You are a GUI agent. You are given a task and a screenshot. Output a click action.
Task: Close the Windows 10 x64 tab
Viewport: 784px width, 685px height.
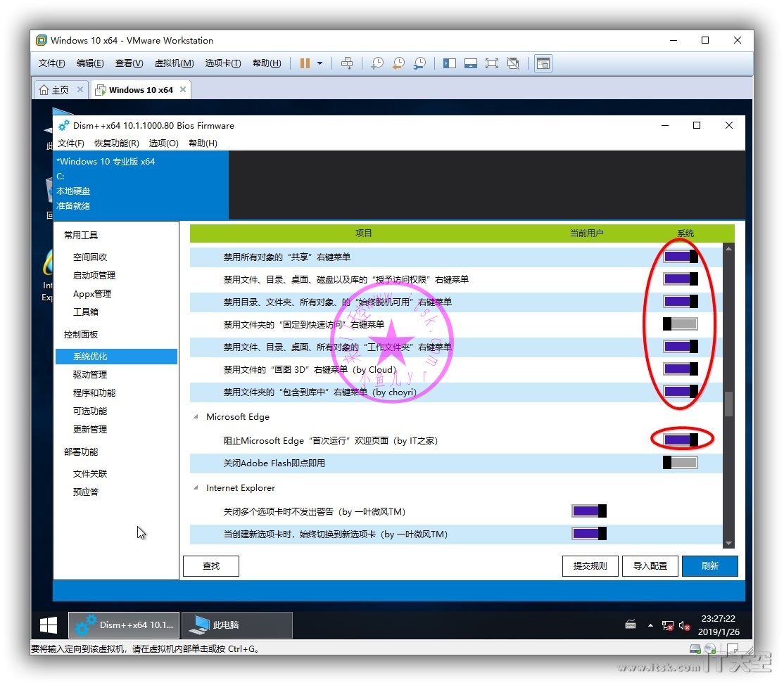coord(183,89)
